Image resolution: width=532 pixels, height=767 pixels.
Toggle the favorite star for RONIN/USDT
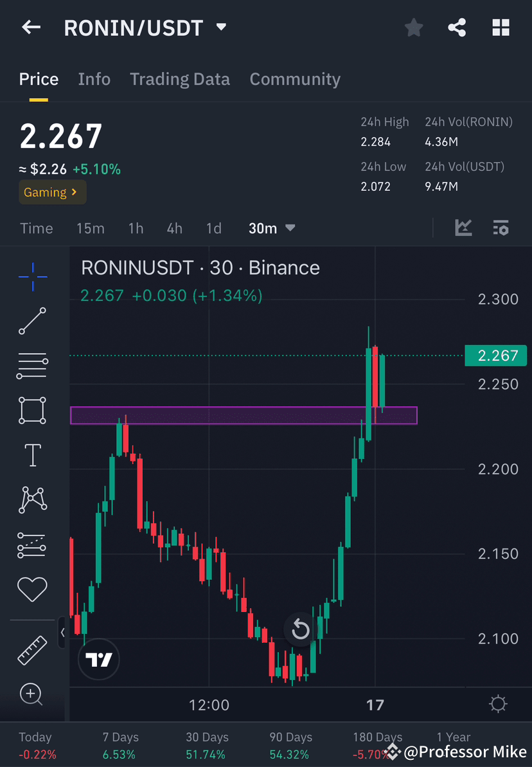point(413,27)
